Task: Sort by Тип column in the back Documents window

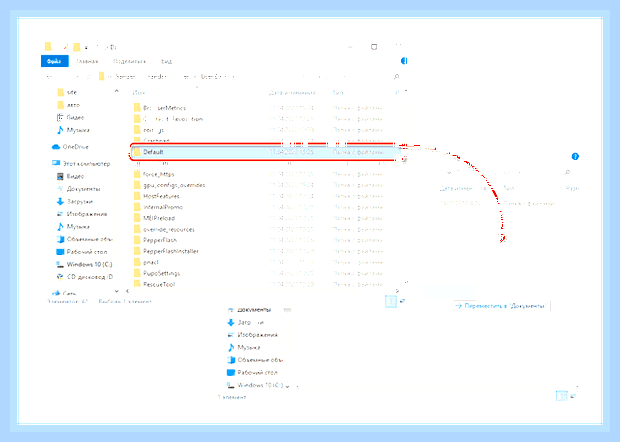Action: 509,189
